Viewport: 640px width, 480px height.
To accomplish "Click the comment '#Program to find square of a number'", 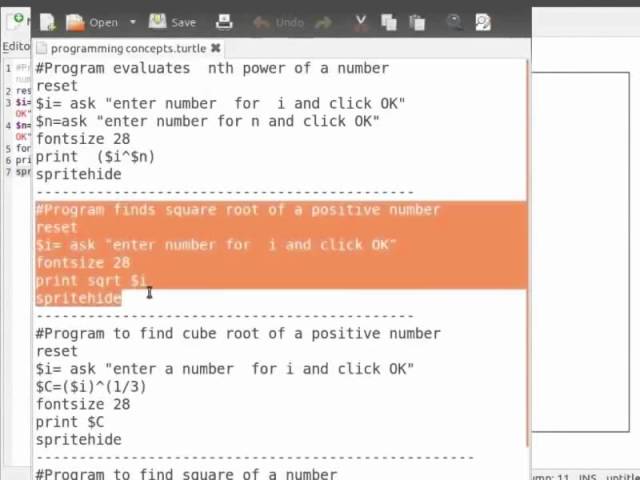I will click(187, 474).
